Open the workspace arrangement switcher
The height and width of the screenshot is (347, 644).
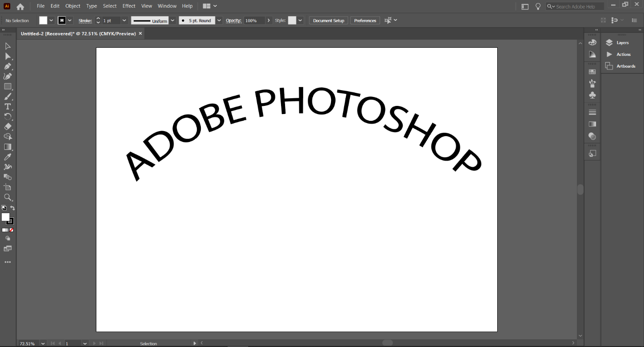click(210, 6)
